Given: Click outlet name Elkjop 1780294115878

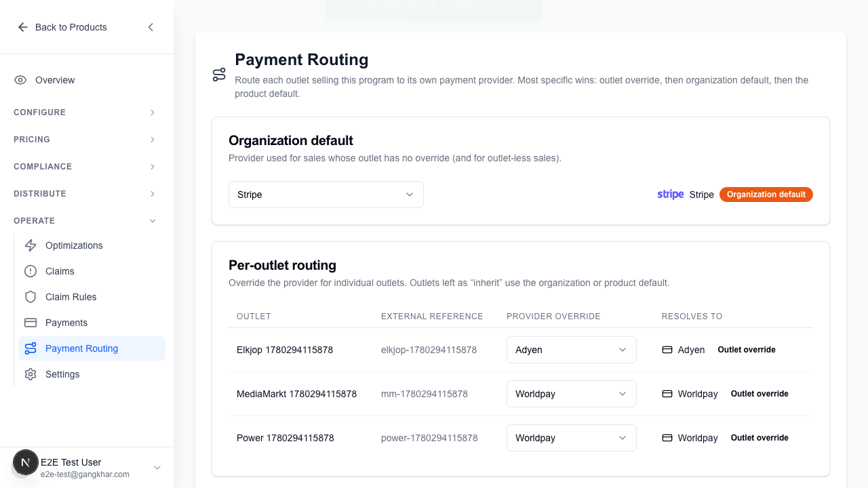Looking at the screenshot, I should [285, 350].
